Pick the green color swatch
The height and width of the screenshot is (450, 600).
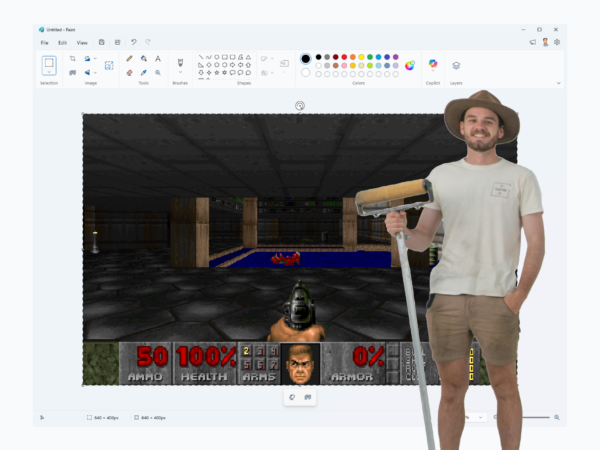[370, 57]
